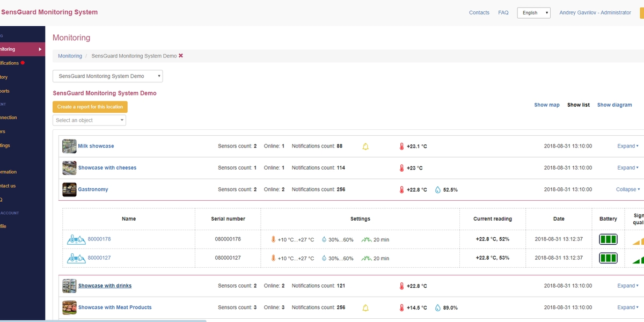The image size is (644, 322).
Task: Open Milk showcase thumbnail image
Action: point(69,146)
